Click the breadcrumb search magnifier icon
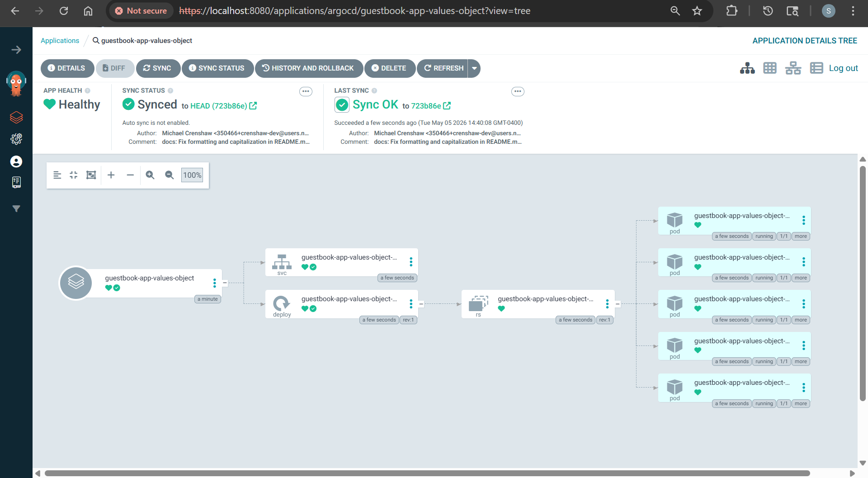The image size is (868, 478). 96,40
